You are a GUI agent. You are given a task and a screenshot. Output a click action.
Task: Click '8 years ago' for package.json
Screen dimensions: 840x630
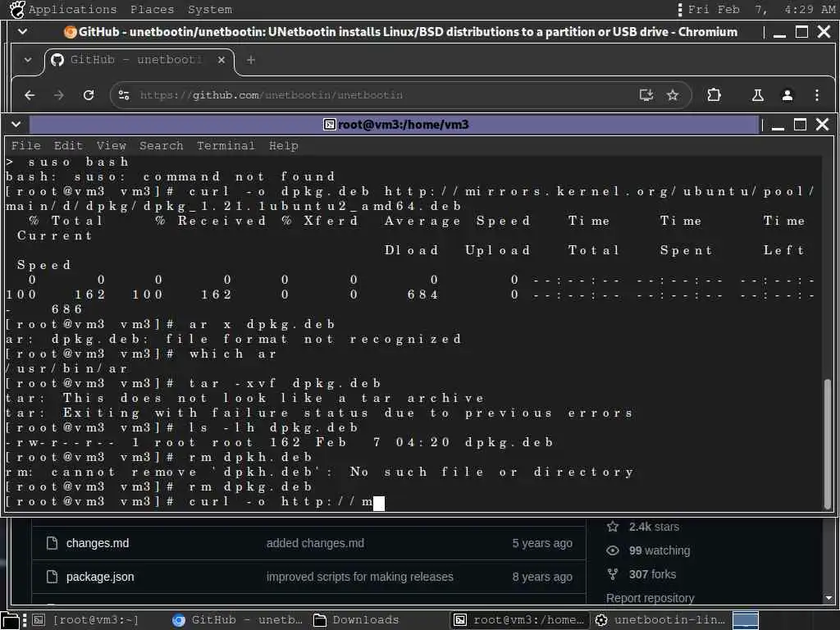pyautogui.click(x=542, y=577)
